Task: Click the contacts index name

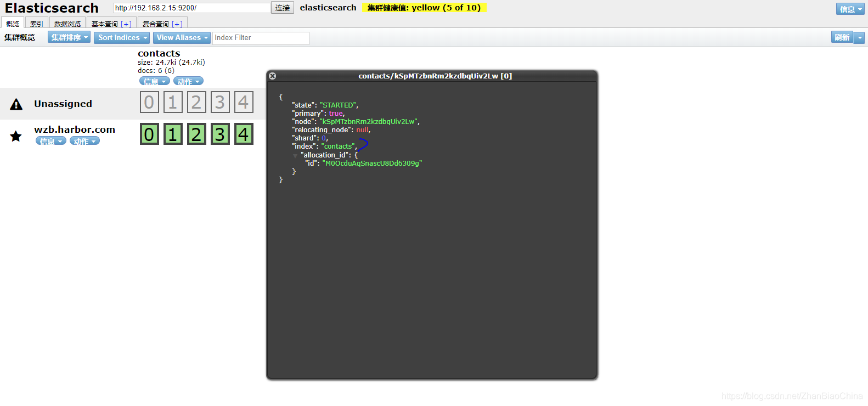Action: [159, 53]
